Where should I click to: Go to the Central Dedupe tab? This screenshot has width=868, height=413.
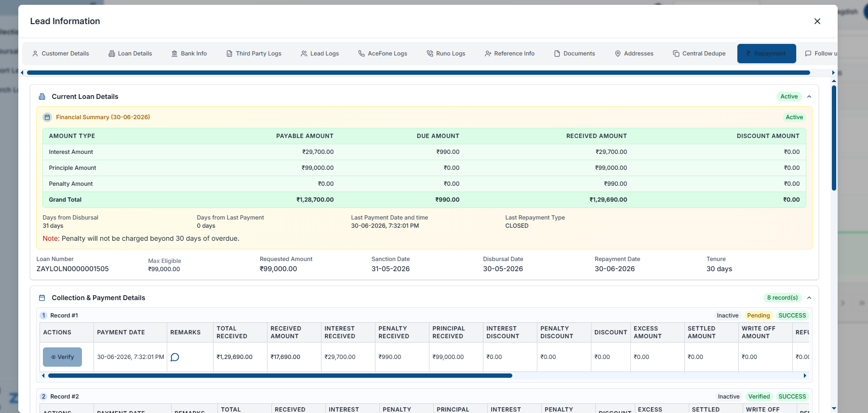(699, 54)
